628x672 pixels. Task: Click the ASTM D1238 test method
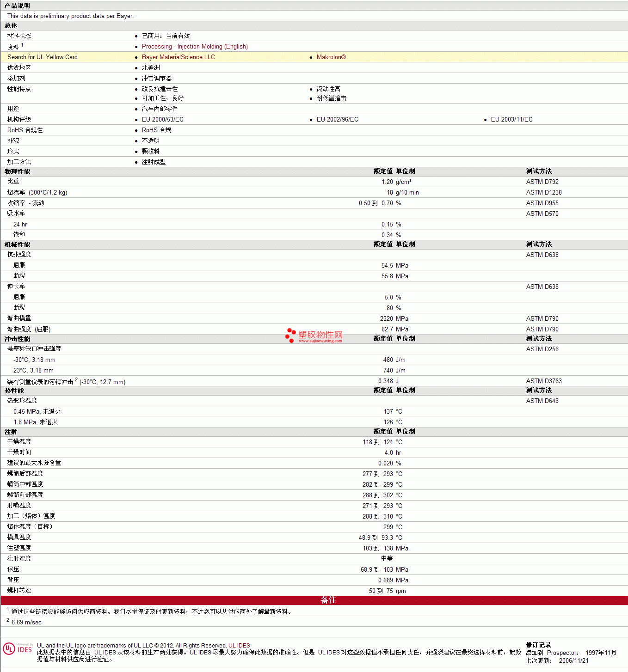pyautogui.click(x=544, y=193)
